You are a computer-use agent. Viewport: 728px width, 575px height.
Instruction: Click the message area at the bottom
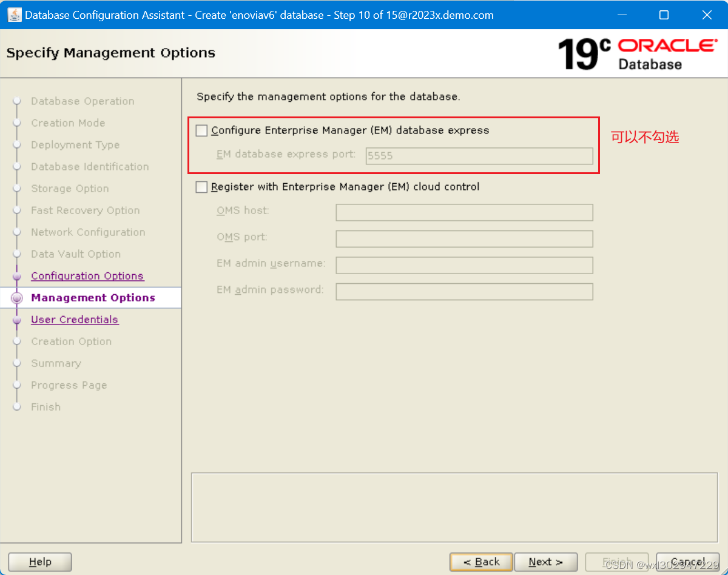point(454,507)
